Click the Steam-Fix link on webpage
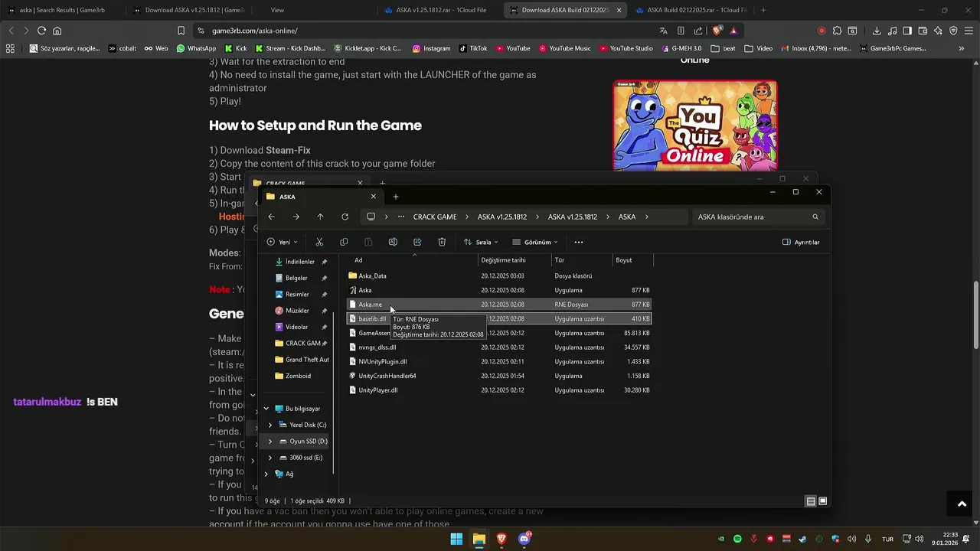 click(288, 151)
